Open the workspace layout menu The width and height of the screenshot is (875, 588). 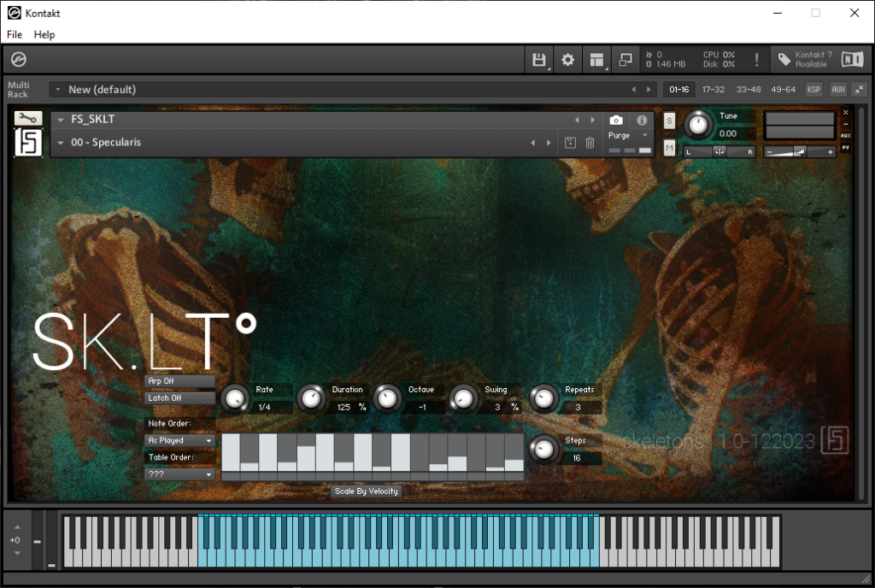pyautogui.click(x=597, y=60)
